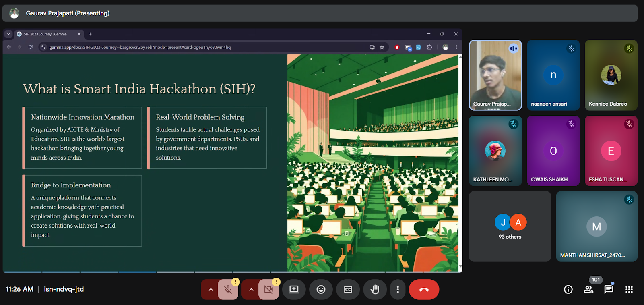
Task: Open the Extensions puzzle-piece icon
Action: (429, 47)
